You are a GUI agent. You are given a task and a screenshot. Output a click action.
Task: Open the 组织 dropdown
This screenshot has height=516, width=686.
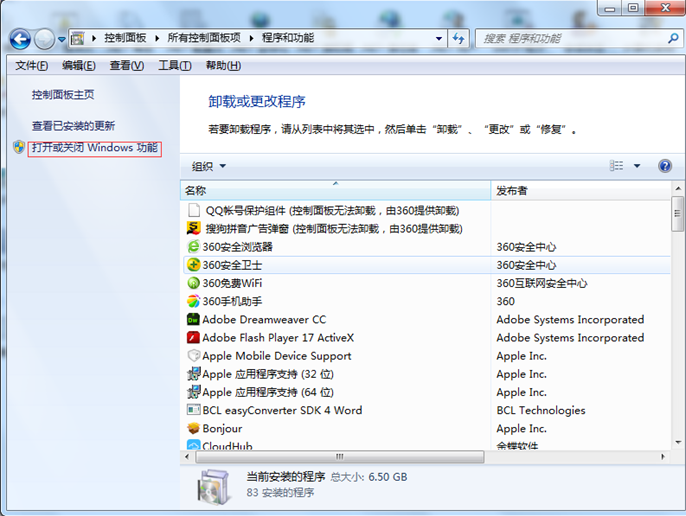click(209, 166)
